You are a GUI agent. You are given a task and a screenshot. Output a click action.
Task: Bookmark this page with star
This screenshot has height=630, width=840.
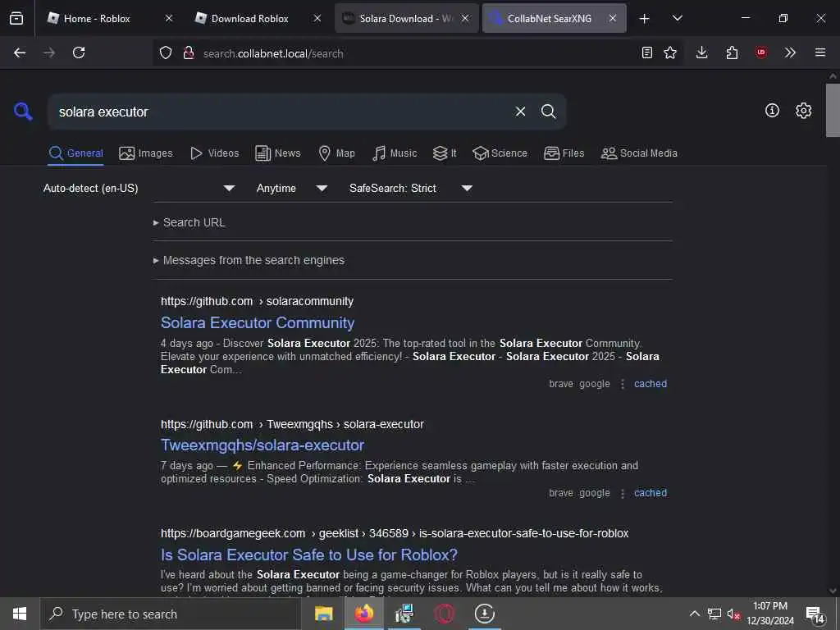pos(670,52)
